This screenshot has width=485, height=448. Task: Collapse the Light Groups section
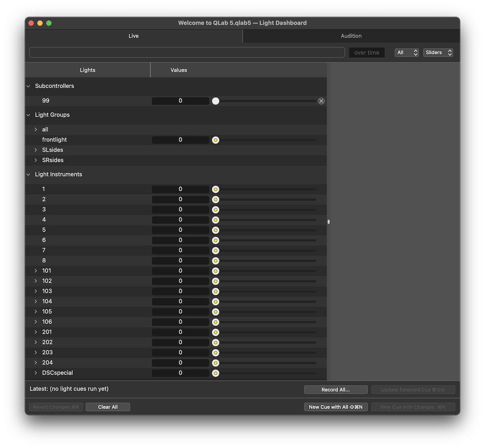point(28,115)
